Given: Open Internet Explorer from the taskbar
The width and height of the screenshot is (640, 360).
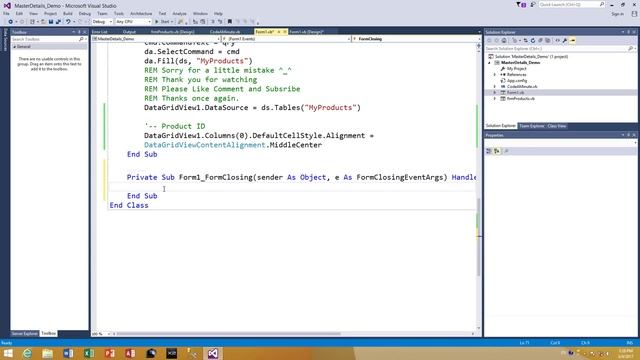Looking at the screenshot, I should [27, 353].
